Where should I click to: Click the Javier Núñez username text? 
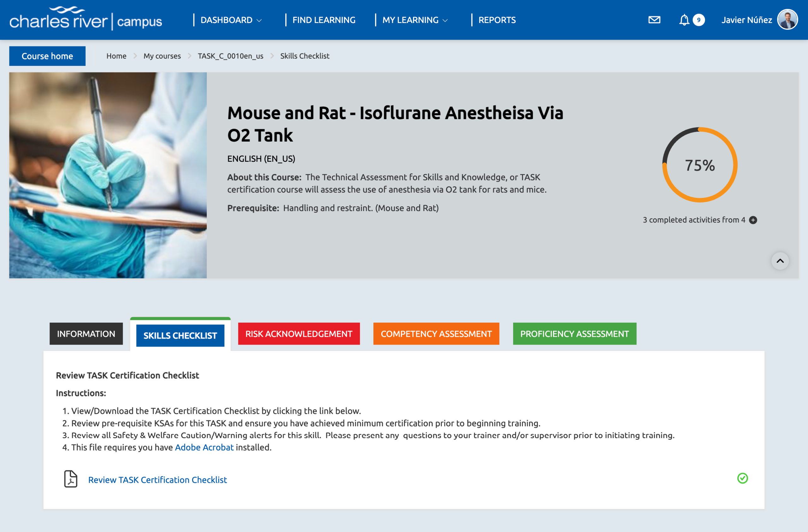coord(746,20)
